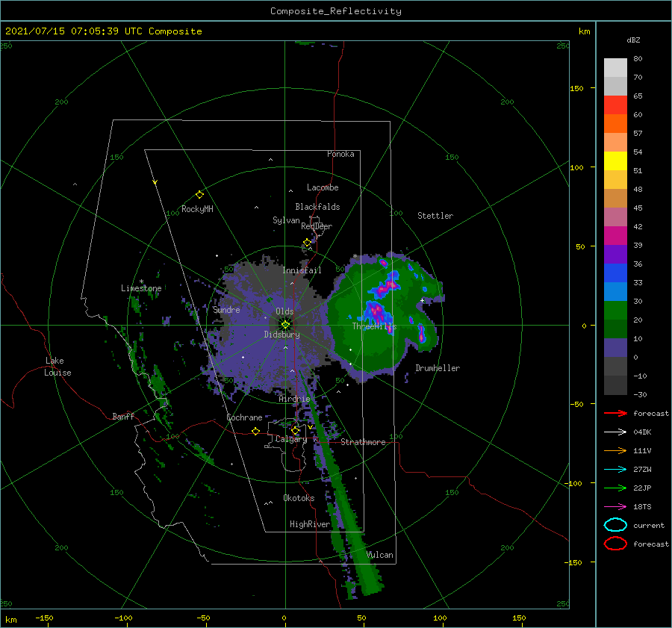Click the green 20 dBZ color swatch
The image size is (672, 628).
pyautogui.click(x=615, y=311)
